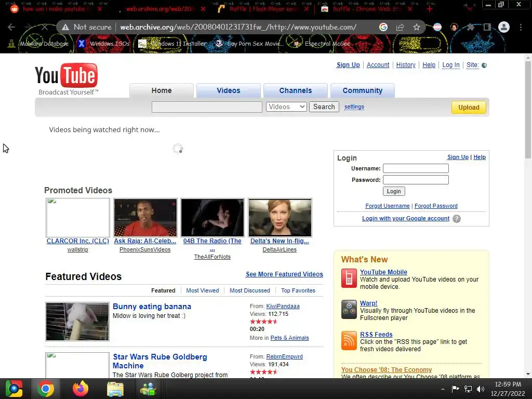Open Firefox from the taskbar

(x=81, y=389)
